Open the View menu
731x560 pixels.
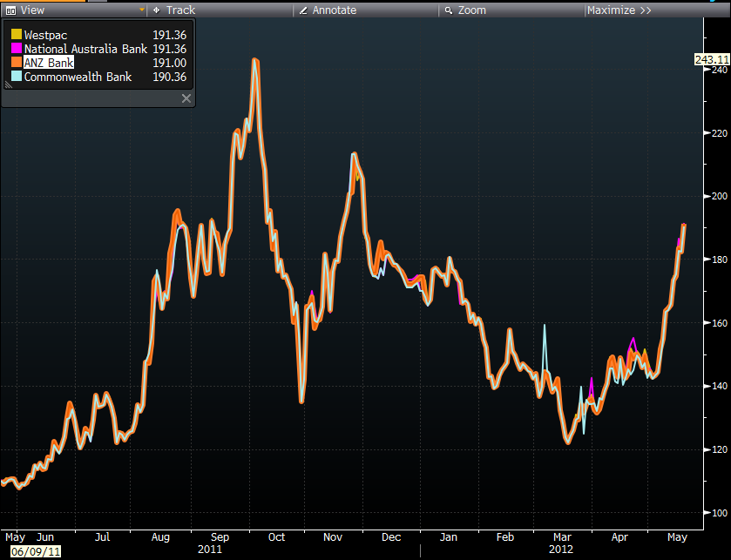tap(33, 10)
